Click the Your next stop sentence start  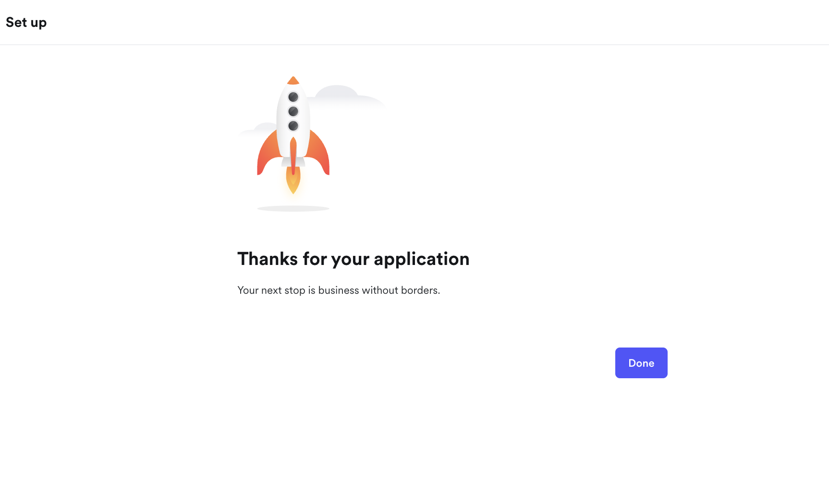271,290
